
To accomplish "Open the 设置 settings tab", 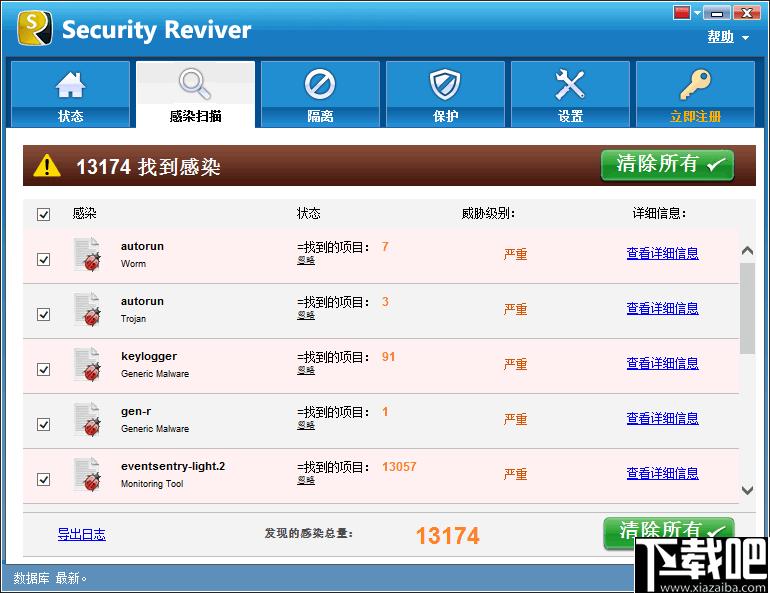I will [570, 94].
